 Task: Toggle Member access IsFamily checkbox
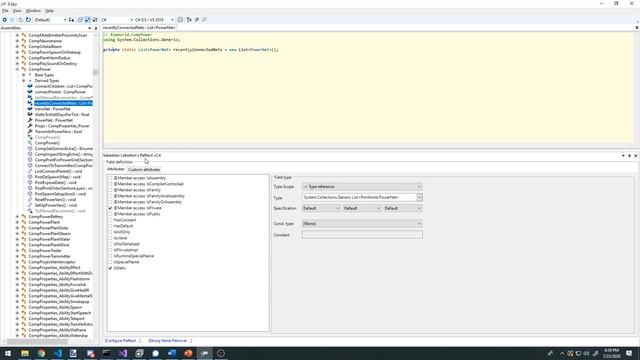coord(110,190)
